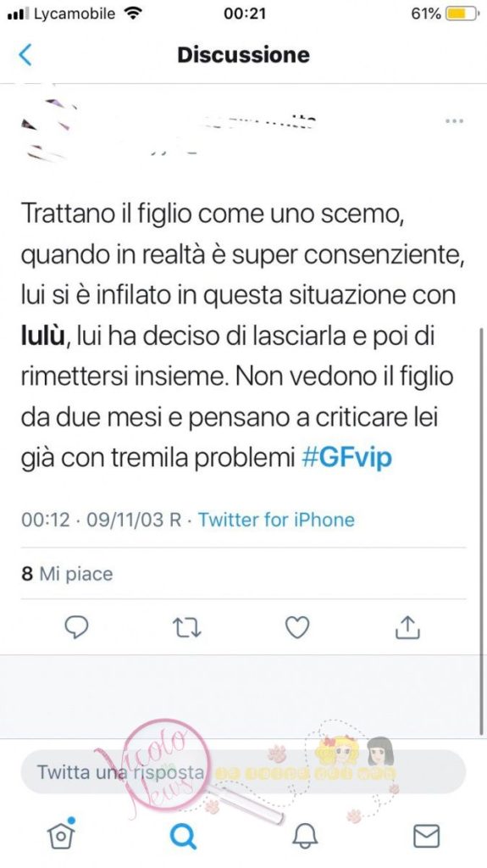Viewport: 487px width, 868px height.
Task: Tap the share upload icon
Action: [x=408, y=627]
